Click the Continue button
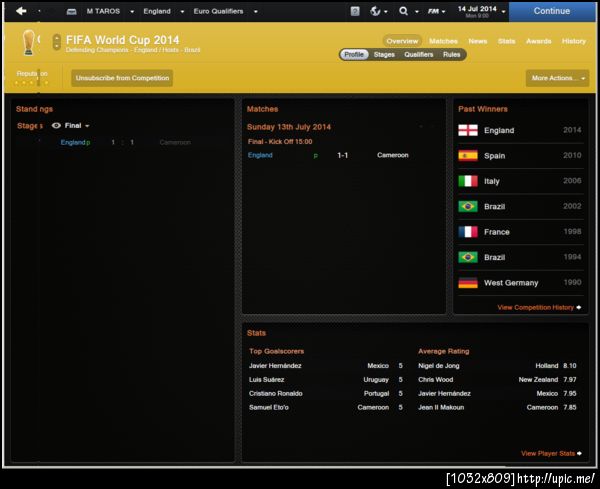Viewport: 600px width, 489px height. 552,11
